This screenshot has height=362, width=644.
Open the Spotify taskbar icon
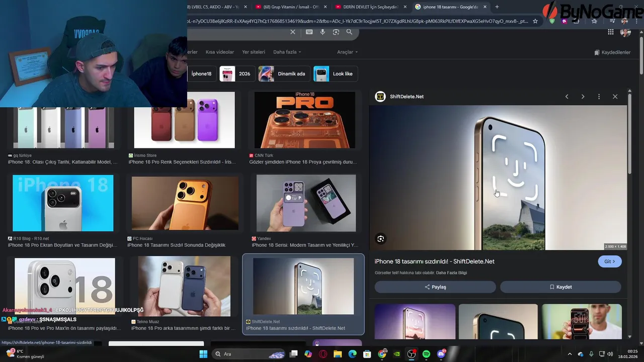426,354
